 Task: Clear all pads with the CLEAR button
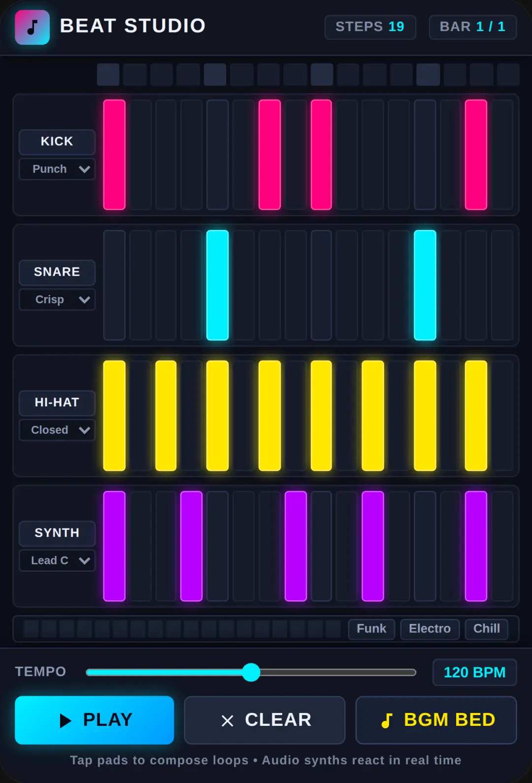[265, 720]
